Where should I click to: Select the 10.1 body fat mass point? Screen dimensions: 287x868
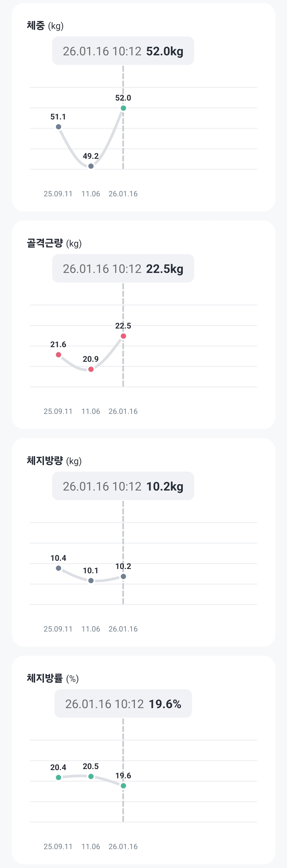(91, 581)
